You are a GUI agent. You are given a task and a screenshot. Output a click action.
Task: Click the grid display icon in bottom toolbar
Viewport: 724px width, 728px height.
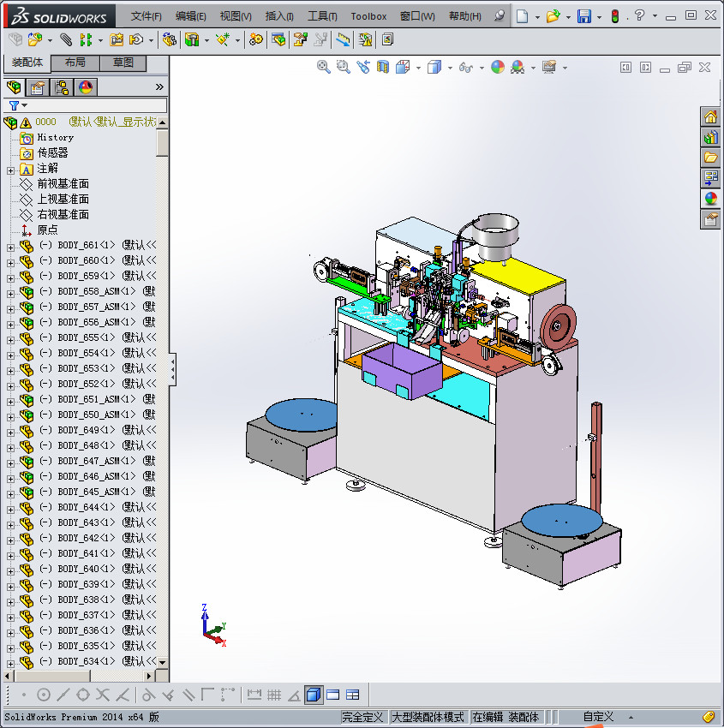274,695
